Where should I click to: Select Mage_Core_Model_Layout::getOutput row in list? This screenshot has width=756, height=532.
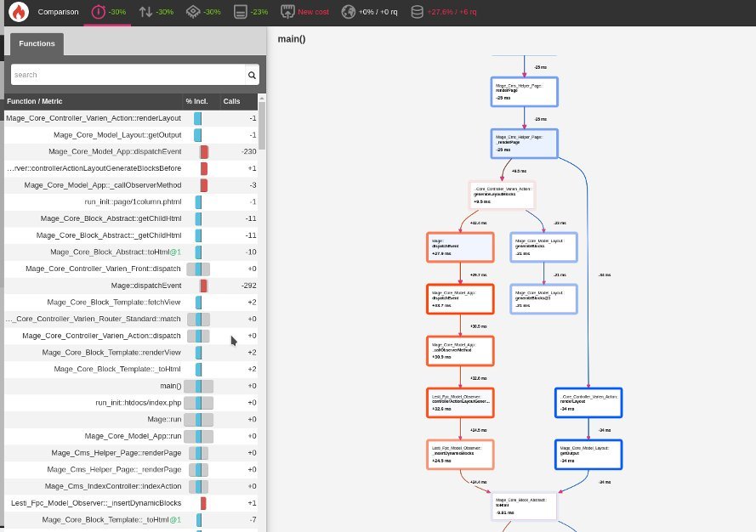pyautogui.click(x=131, y=135)
